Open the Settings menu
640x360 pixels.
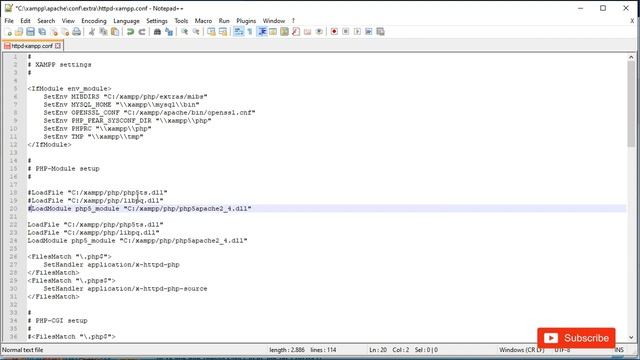[x=157, y=21]
